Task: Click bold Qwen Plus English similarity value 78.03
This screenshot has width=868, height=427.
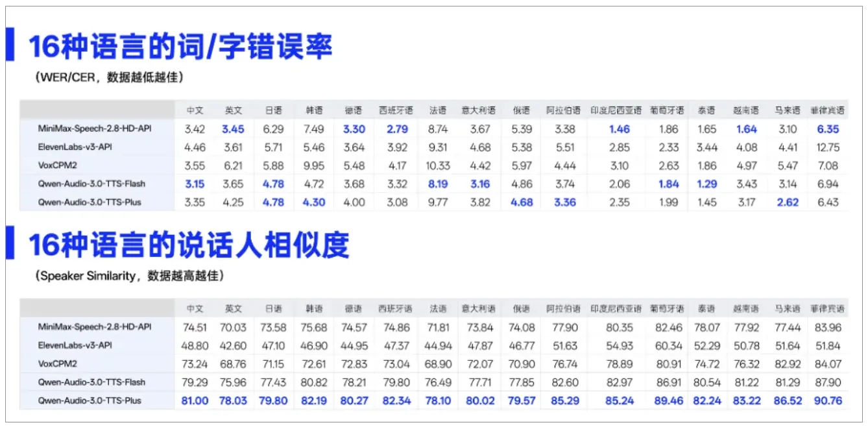Action: point(232,401)
